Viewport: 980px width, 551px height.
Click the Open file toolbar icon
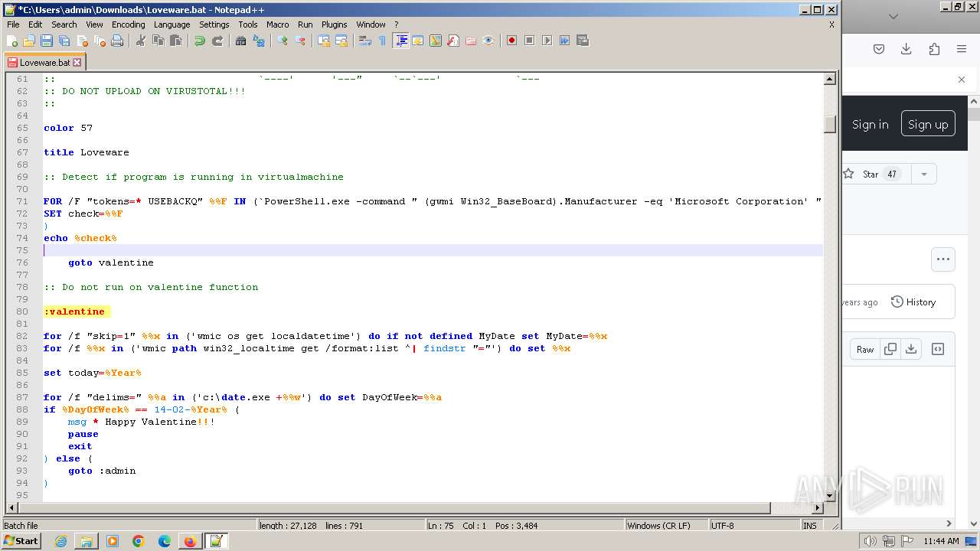point(29,41)
